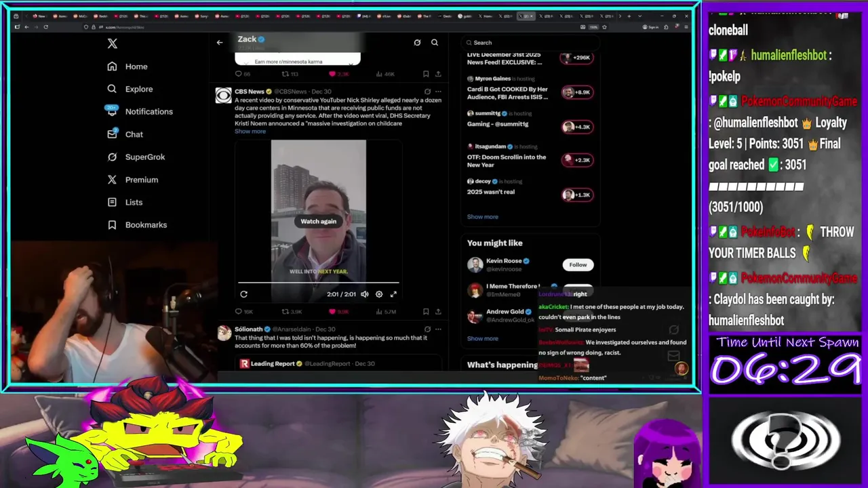Image resolution: width=868 pixels, height=488 pixels.
Task: Click the +1.3K listeners badge
Action: coord(577,195)
